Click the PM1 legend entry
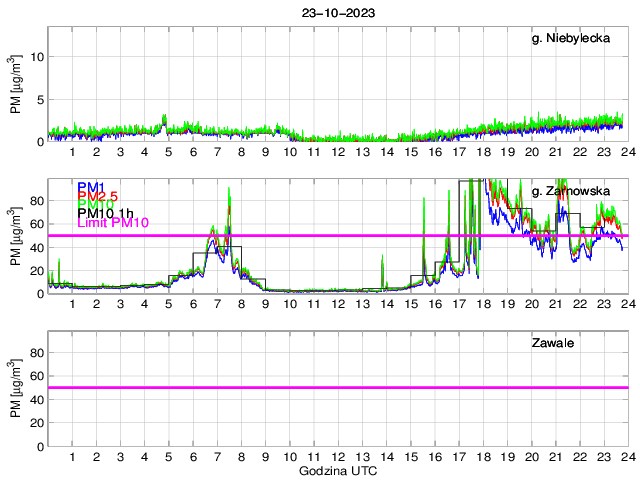The height and width of the screenshot is (480, 640). pyautogui.click(x=91, y=187)
